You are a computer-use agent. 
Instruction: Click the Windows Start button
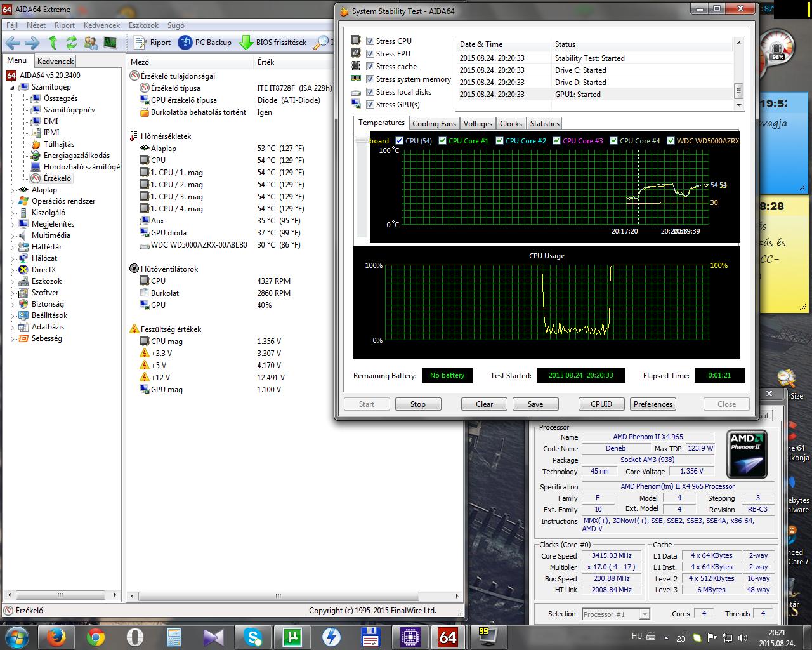[x=17, y=637]
